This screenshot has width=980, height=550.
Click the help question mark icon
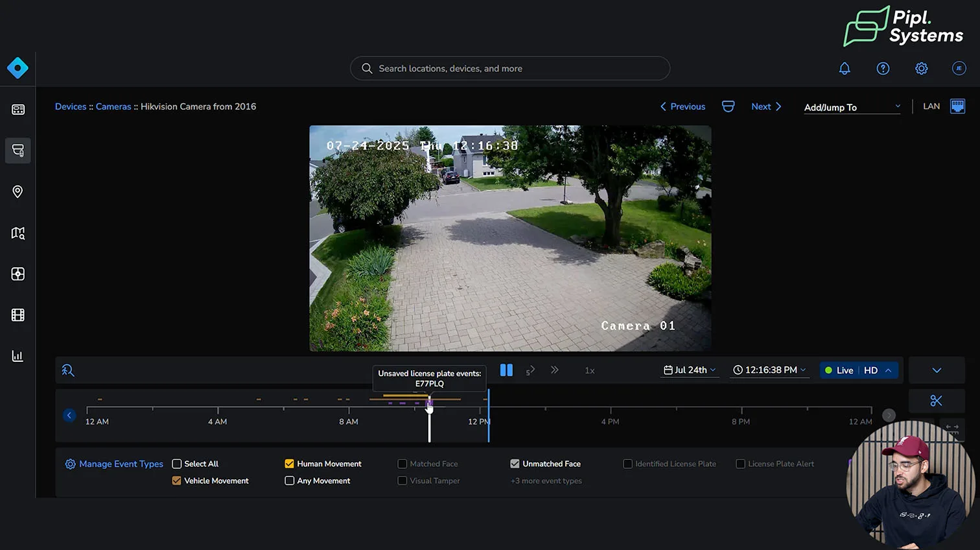(x=883, y=69)
